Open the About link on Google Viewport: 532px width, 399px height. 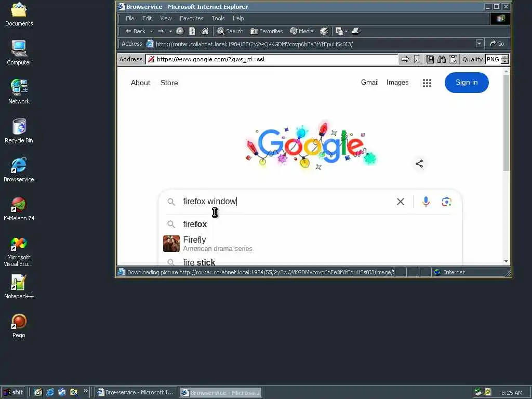click(x=140, y=83)
